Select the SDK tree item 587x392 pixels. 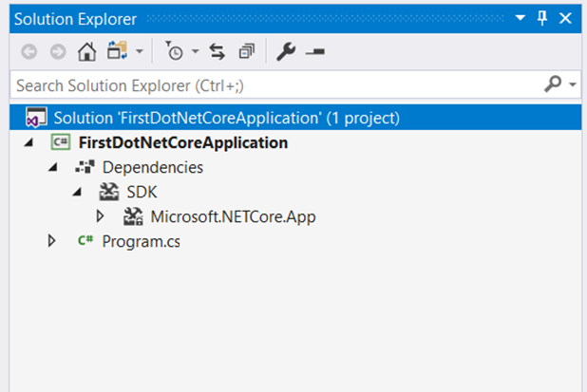(x=142, y=193)
